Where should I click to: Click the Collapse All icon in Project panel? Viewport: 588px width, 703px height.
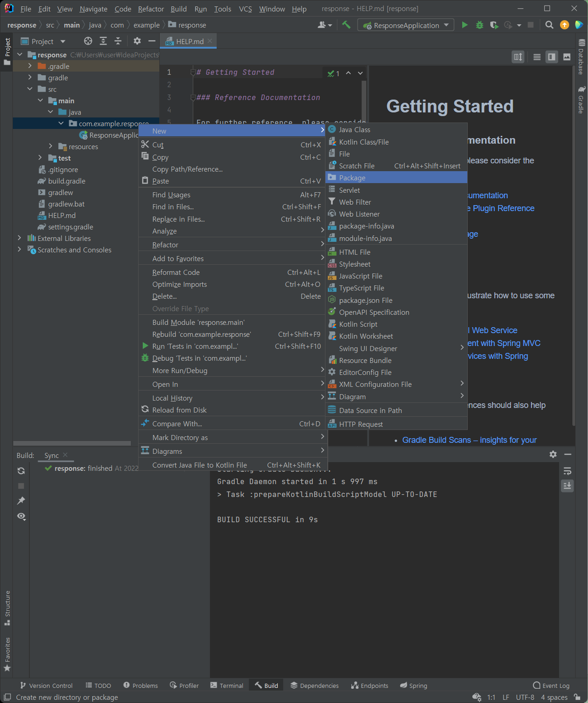point(118,41)
